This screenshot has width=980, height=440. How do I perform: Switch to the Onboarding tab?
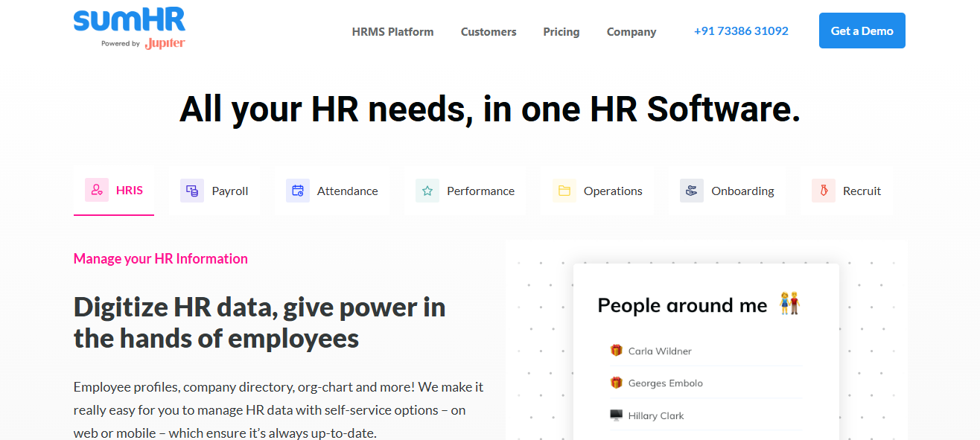click(727, 191)
